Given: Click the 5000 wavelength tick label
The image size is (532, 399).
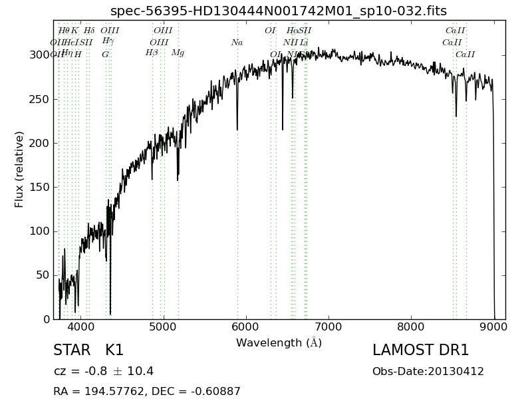Looking at the screenshot, I should coord(164,327).
